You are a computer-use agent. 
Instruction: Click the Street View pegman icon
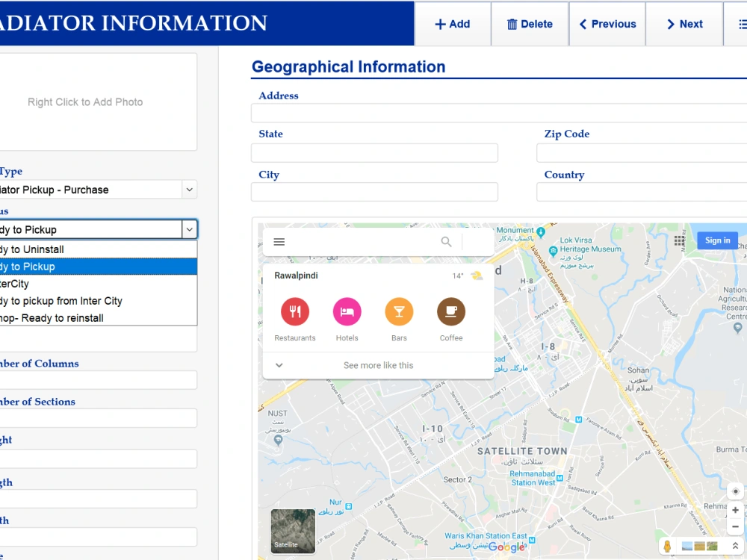point(667,547)
